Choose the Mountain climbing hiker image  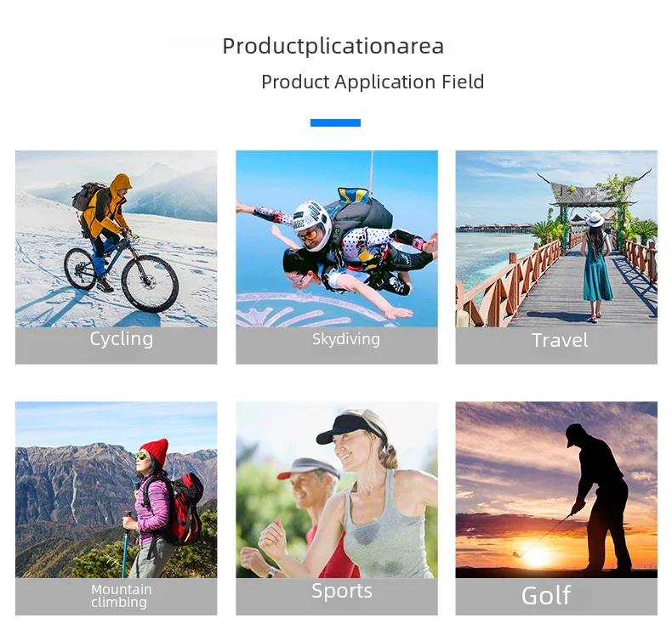pyautogui.click(x=117, y=490)
